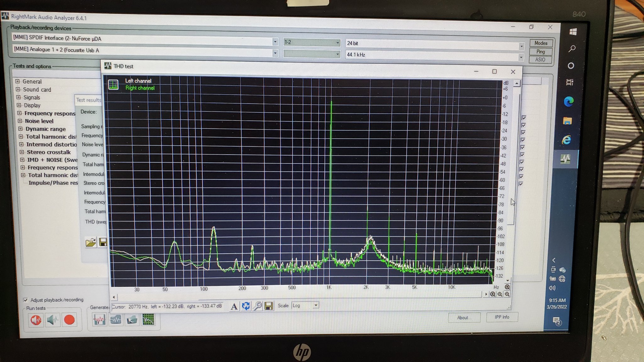This screenshot has height=362, width=644.
Task: Click the analyze WAV file icon with grey waveform
Action: coord(116,320)
